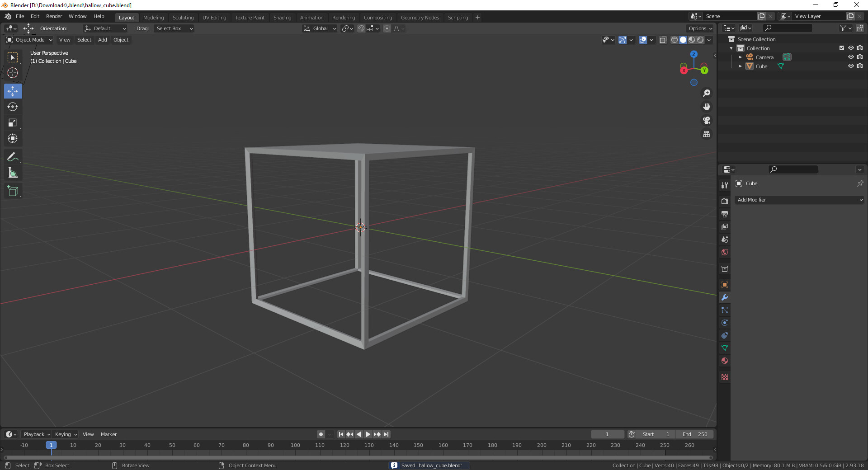Expand the Camera item in the outliner
868x470 pixels.
pyautogui.click(x=741, y=57)
